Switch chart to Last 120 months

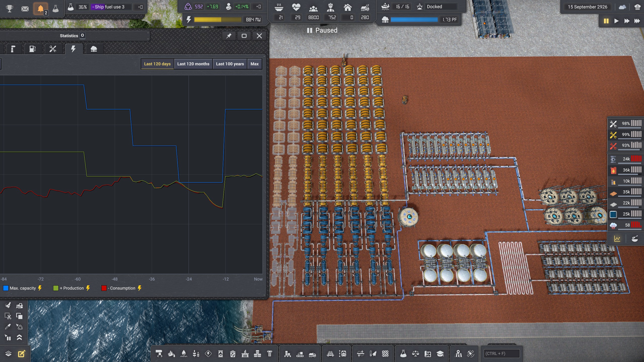[x=193, y=64]
